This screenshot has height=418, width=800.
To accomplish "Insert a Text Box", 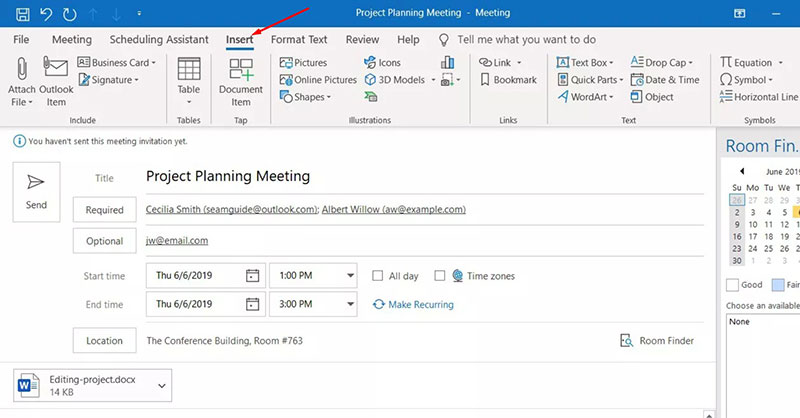I will click(585, 62).
